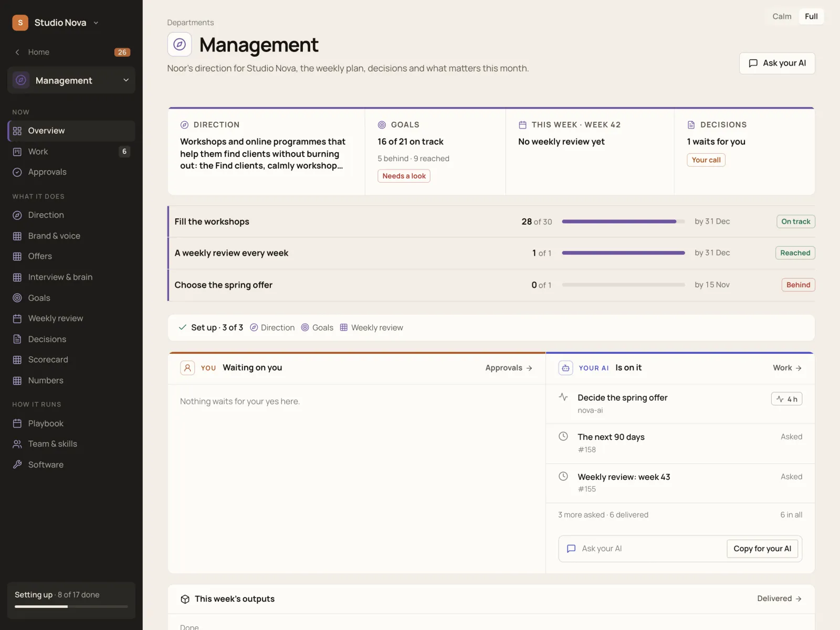The image size is (840, 630).
Task: Expand the Management department switcher chevron
Action: [126, 80]
